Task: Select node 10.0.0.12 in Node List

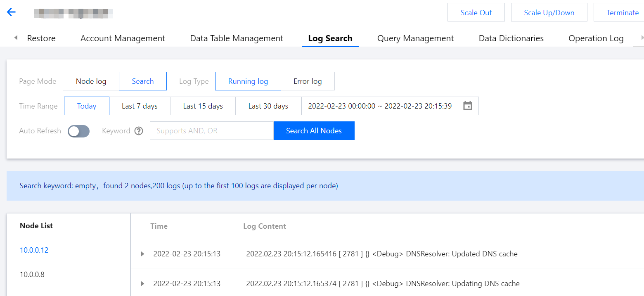Action: (34, 250)
